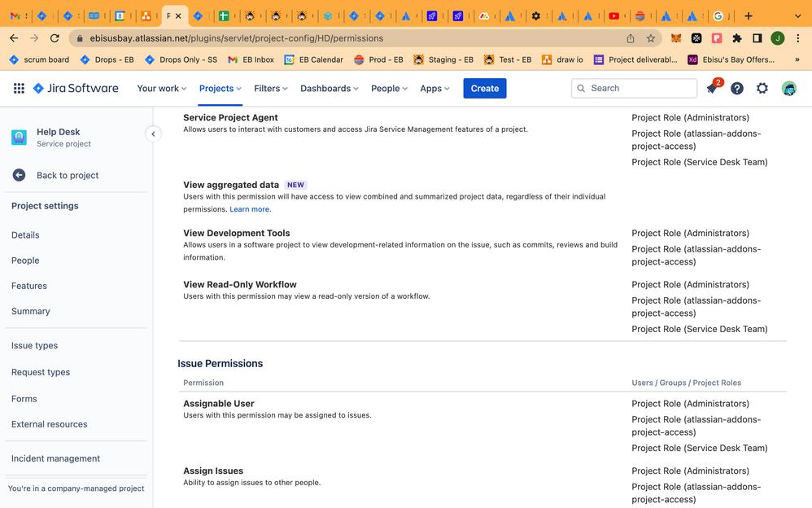Open Incident management in the sidebar
The width and height of the screenshot is (812, 508).
pos(55,459)
